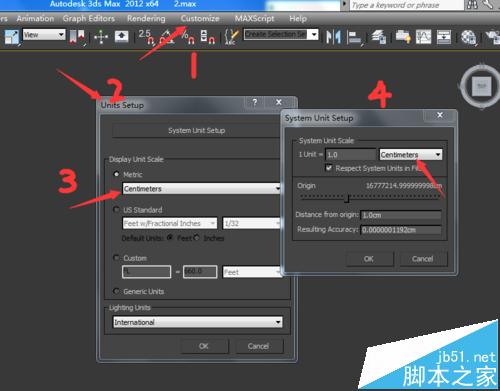The width and height of the screenshot is (500, 391).
Task: Select the Generic Units radio button
Action: (116, 291)
